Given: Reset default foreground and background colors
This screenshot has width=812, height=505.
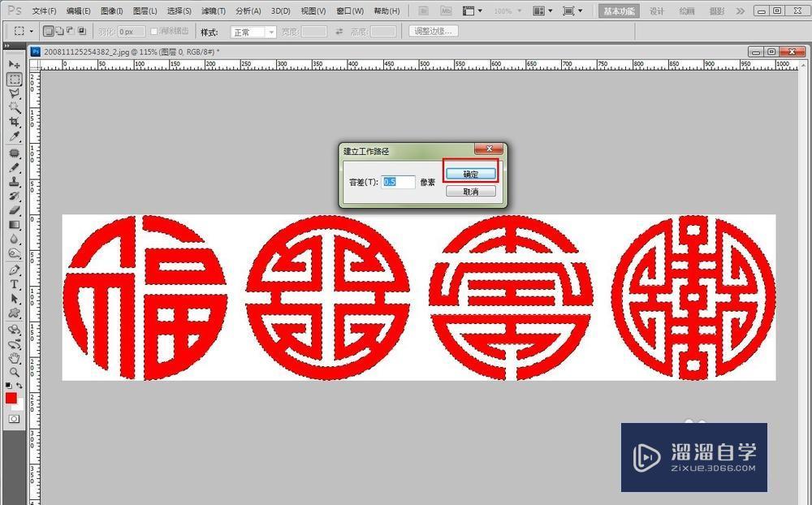Looking at the screenshot, I should (x=8, y=386).
